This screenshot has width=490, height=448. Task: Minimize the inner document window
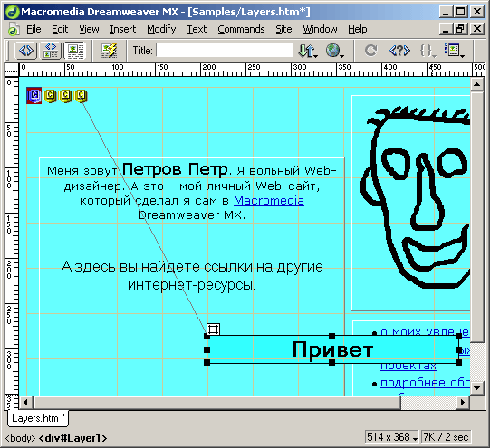446,29
